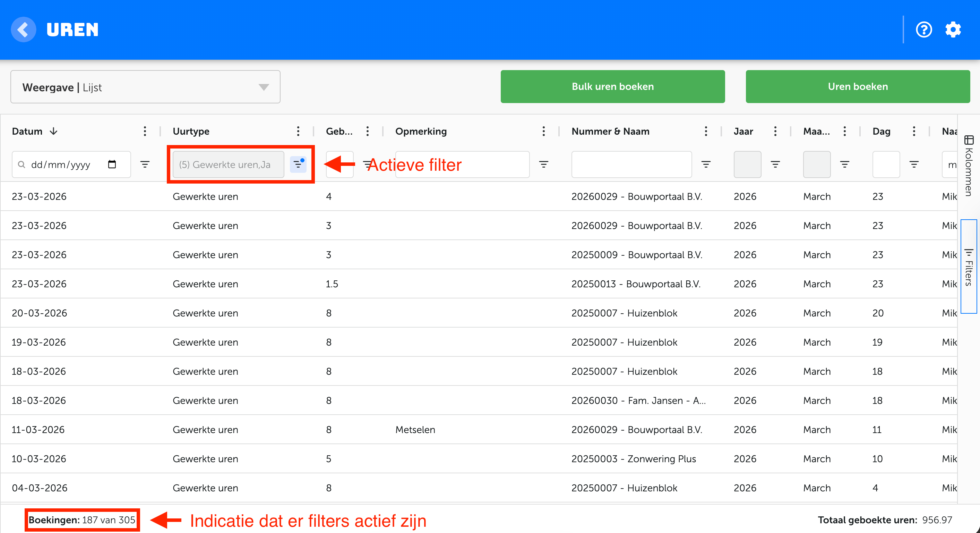Open Geb... column three-dot menu
The width and height of the screenshot is (980, 533).
point(367,131)
